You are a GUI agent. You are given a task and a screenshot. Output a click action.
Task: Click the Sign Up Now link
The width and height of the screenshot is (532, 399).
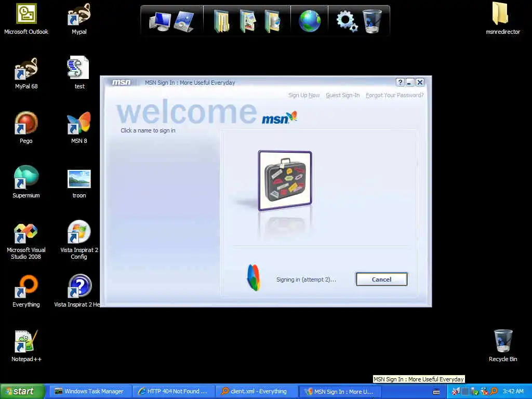[303, 96]
